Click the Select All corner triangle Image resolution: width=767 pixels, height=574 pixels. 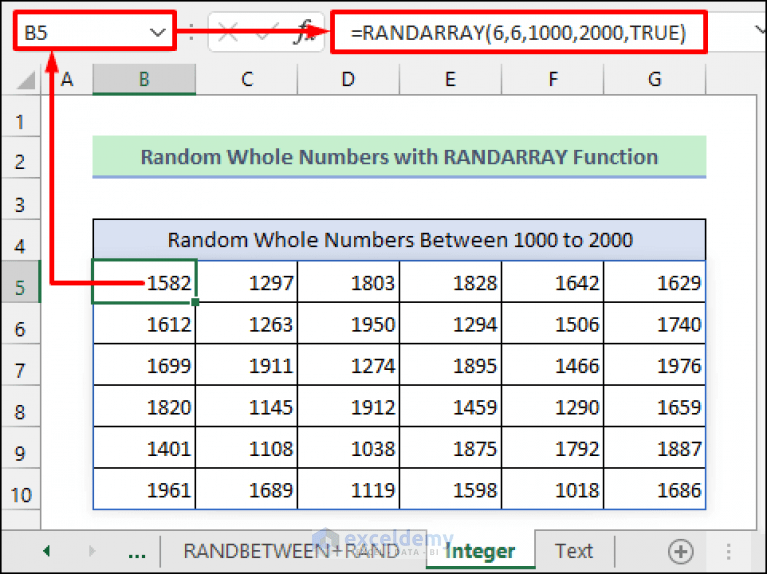pyautogui.click(x=26, y=80)
